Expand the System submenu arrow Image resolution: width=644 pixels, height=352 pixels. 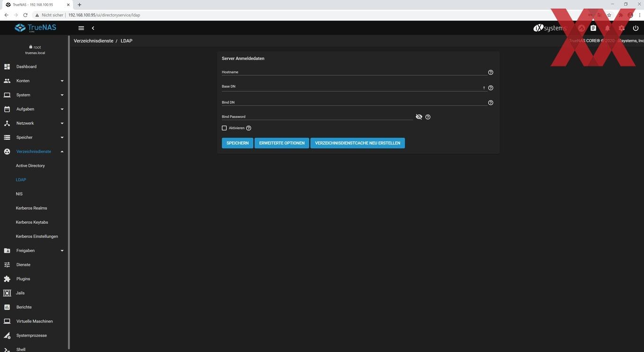click(62, 95)
